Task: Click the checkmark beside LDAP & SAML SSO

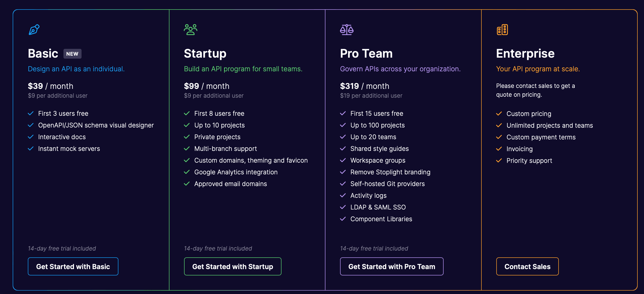Action: (343, 207)
